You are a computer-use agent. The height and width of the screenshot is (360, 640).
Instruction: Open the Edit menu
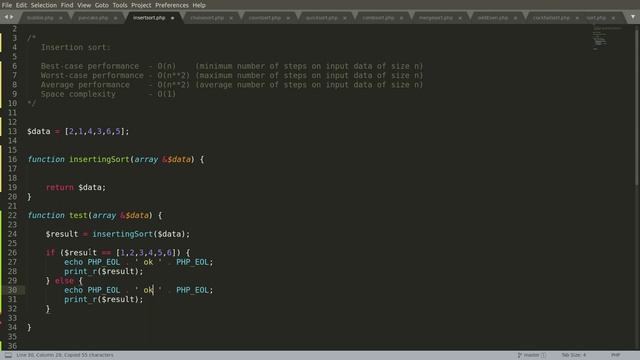tap(21, 5)
